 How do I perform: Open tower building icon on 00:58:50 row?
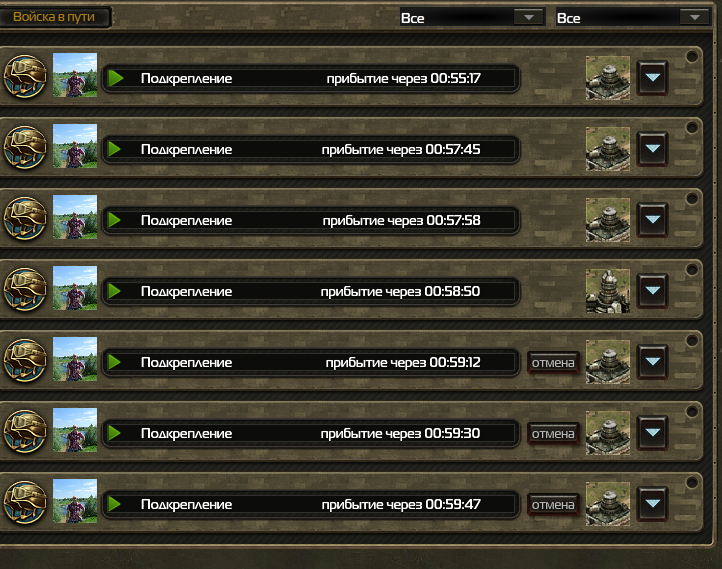pyautogui.click(x=608, y=291)
